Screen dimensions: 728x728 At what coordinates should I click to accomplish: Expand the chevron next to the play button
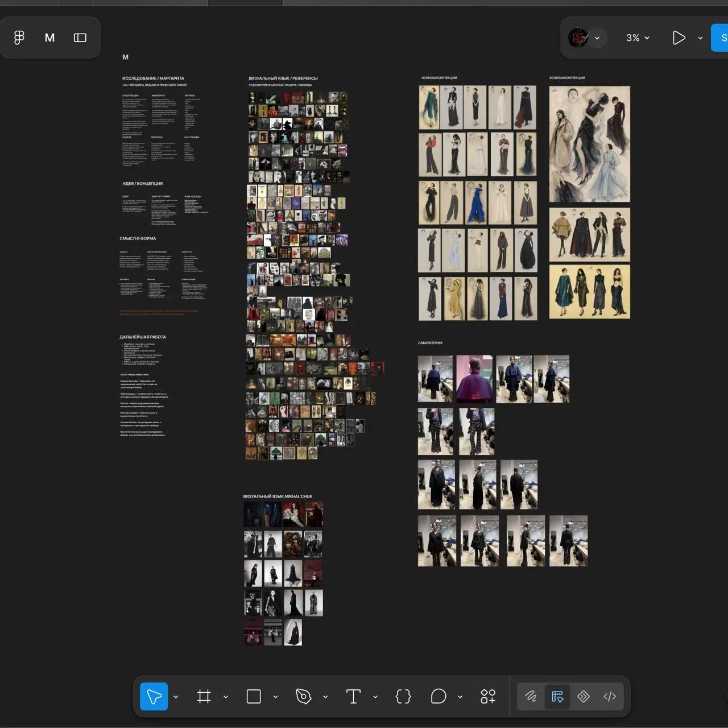click(700, 38)
